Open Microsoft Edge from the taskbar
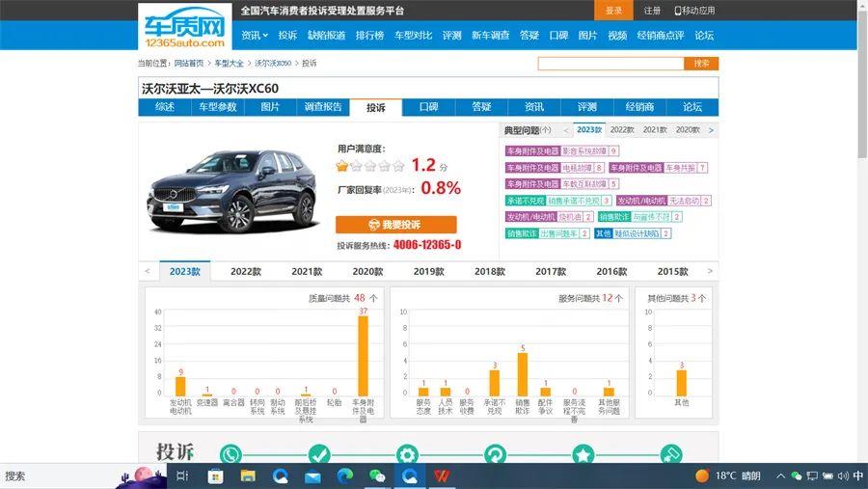 (345, 475)
